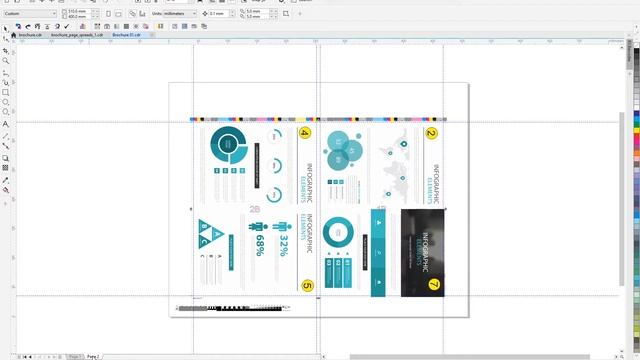
Task: Go to the previous page button
Action: (x=30, y=357)
